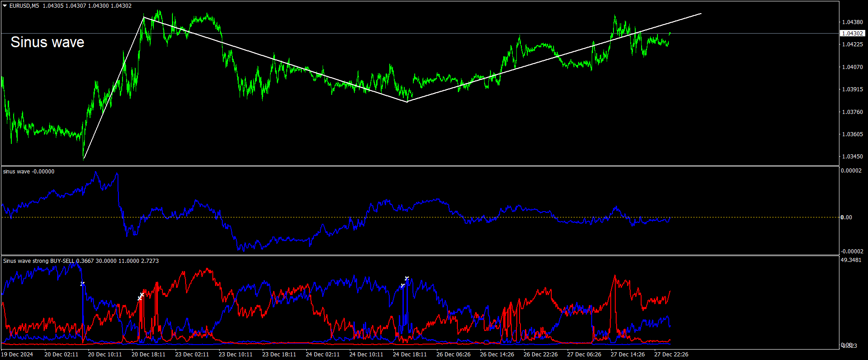Click the 27 Dec 22:26 time label
This screenshot has height=360, width=868.
tap(671, 355)
